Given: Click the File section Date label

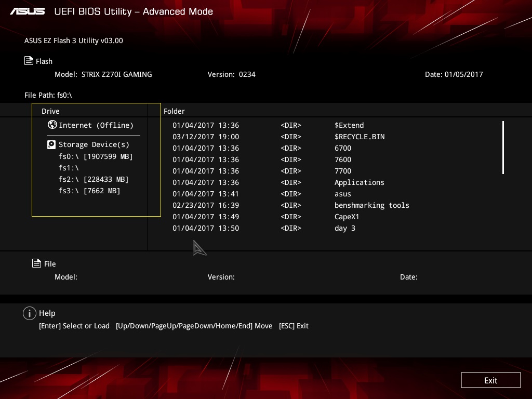Looking at the screenshot, I should (x=409, y=277).
